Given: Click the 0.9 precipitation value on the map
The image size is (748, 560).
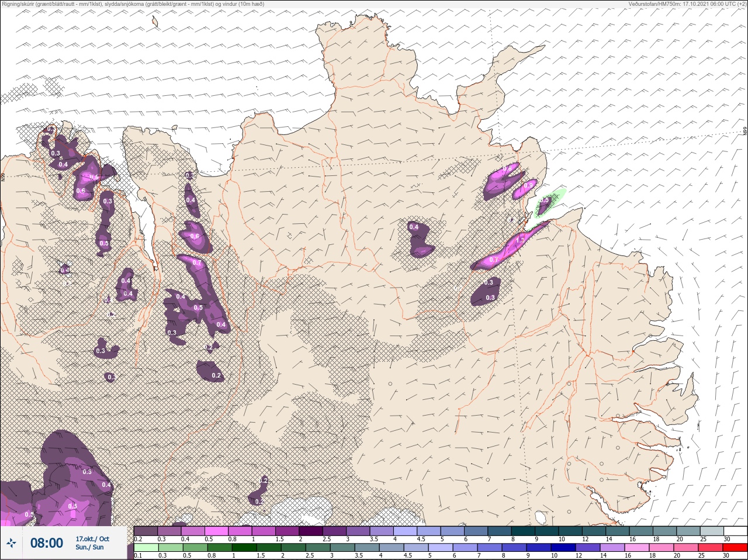Looking at the screenshot, I should (x=528, y=185).
